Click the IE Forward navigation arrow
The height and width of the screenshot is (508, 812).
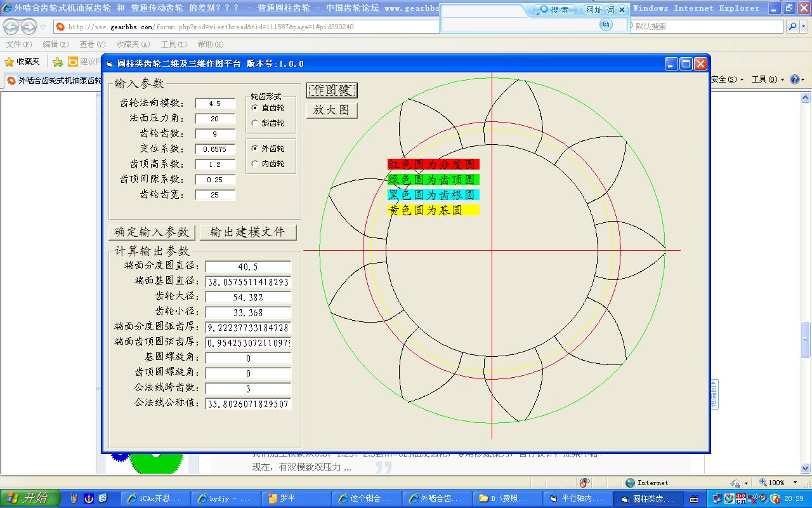pos(29,27)
